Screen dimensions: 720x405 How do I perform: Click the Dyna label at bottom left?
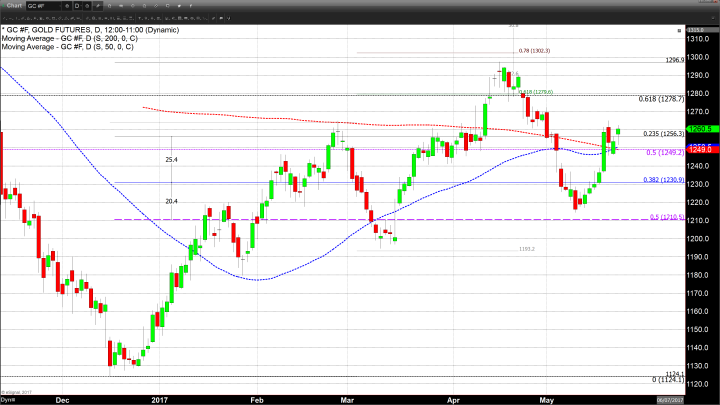click(x=8, y=400)
